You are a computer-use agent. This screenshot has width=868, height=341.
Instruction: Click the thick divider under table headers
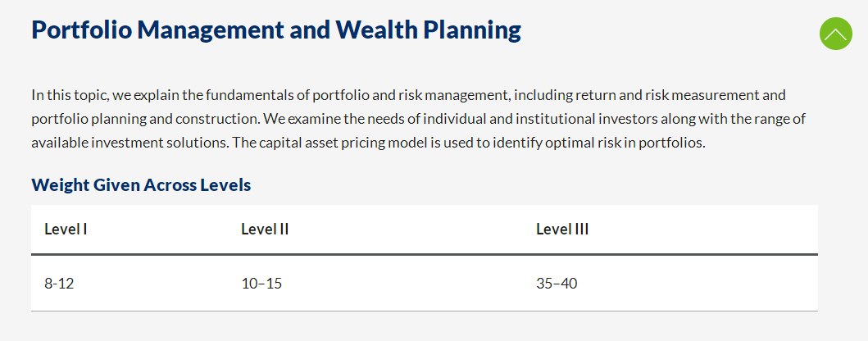point(425,255)
